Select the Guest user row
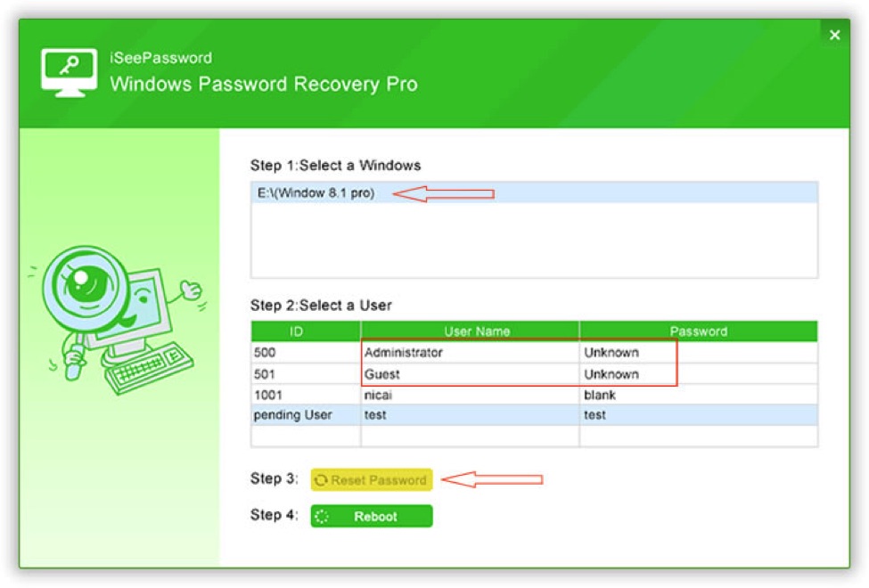 [534, 374]
